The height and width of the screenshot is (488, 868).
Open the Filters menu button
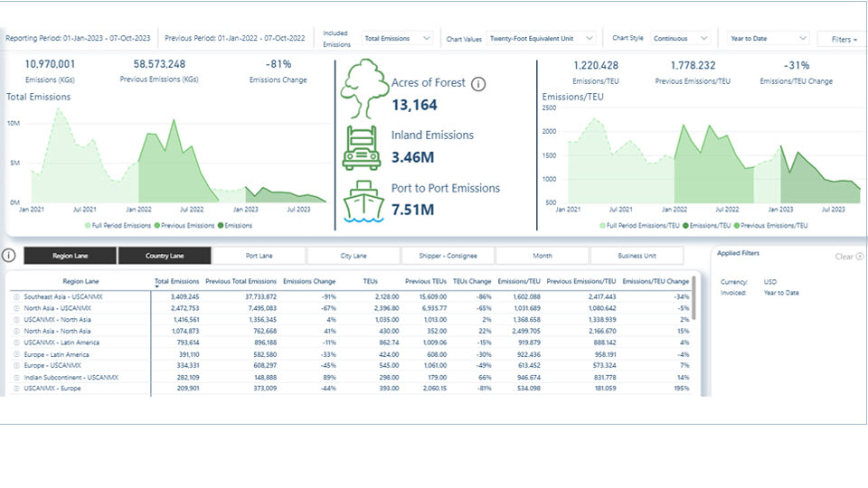pos(844,39)
